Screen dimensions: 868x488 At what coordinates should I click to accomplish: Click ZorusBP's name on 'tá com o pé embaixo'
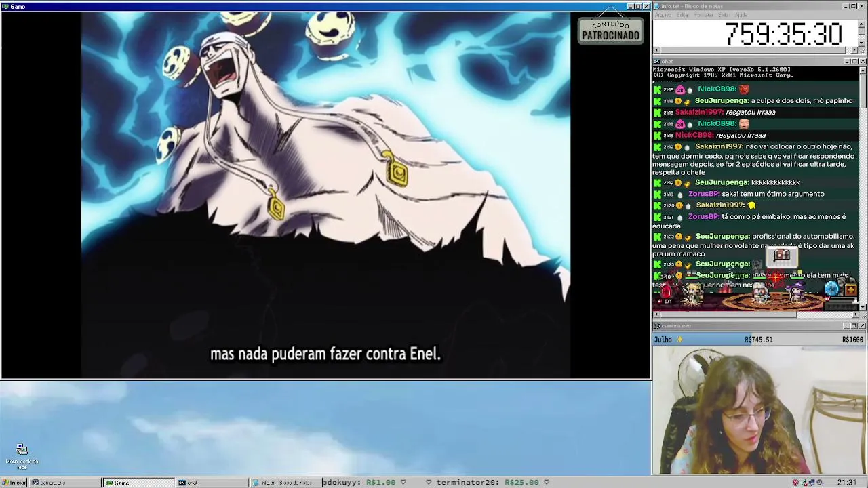click(703, 217)
